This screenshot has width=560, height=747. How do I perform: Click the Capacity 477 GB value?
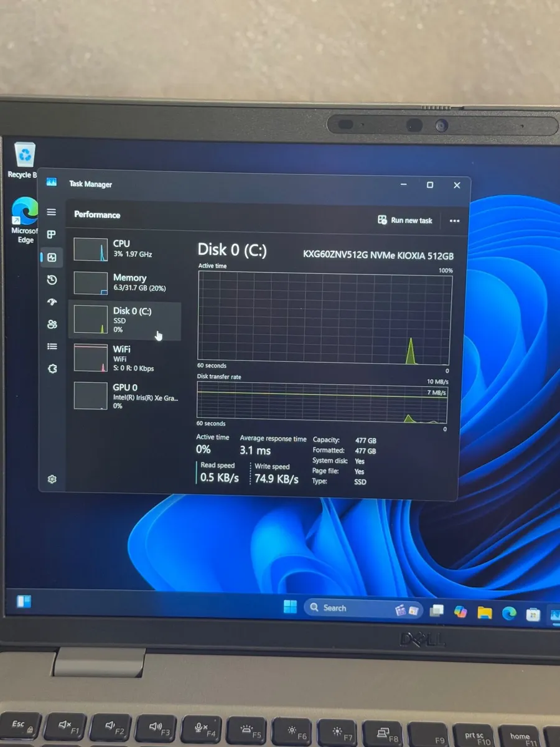coord(365,440)
